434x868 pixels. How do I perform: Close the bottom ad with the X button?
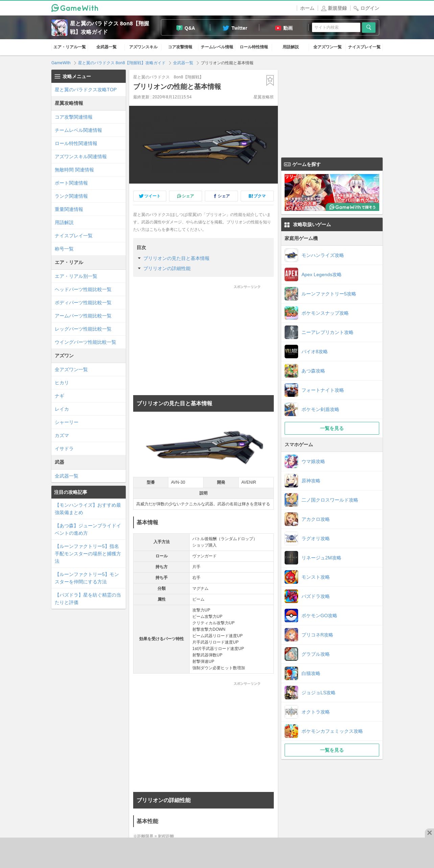[x=429, y=833]
